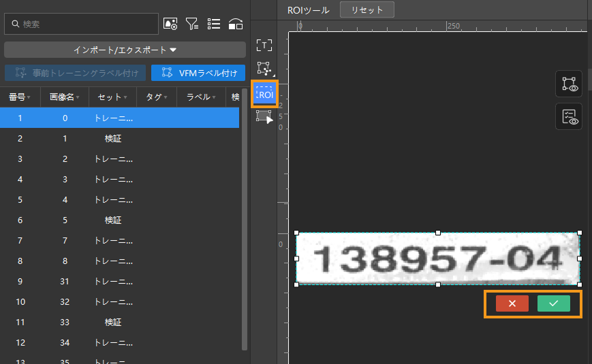The image size is (592, 364).
Task: Select row 9 with image name 31
Action: (x=120, y=281)
